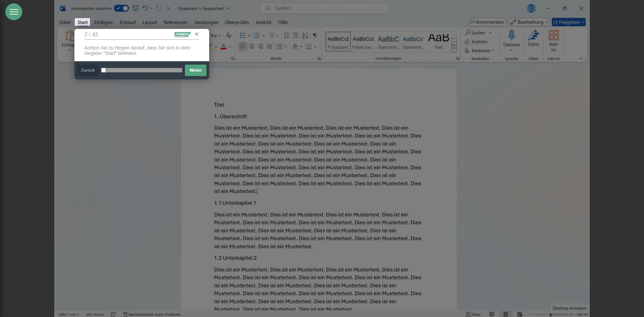The width and height of the screenshot is (644, 317).
Task: Click the green Weiter button
Action: [x=195, y=70]
